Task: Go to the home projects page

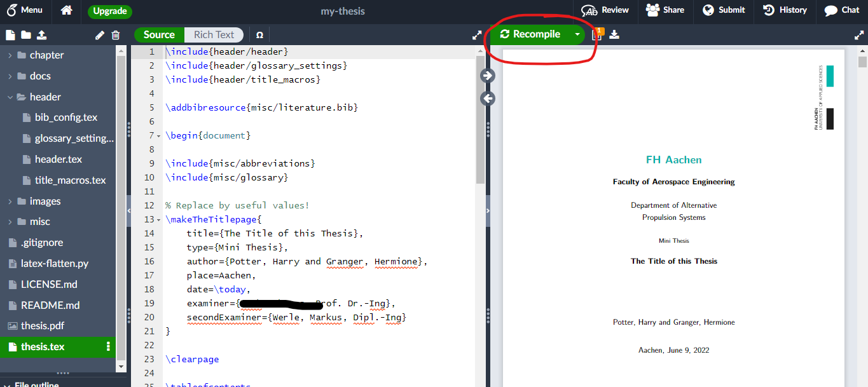Action: tap(66, 10)
